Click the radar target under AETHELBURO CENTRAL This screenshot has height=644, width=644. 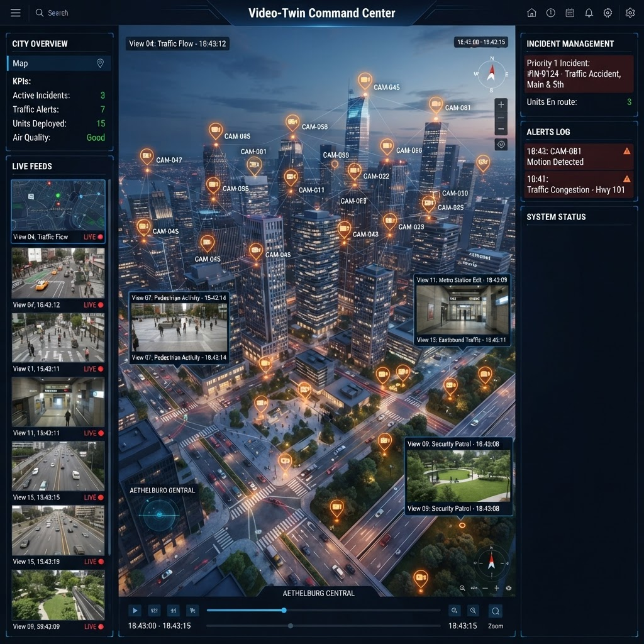[159, 514]
